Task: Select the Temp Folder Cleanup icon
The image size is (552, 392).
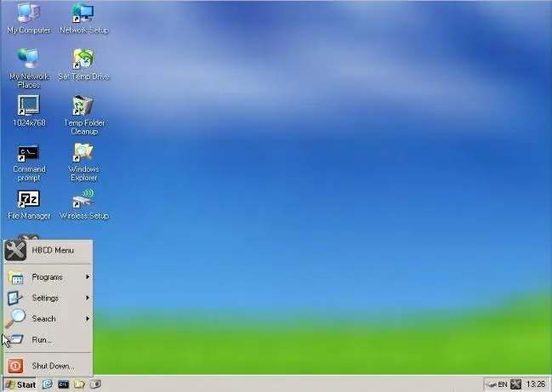Action: coord(84,115)
